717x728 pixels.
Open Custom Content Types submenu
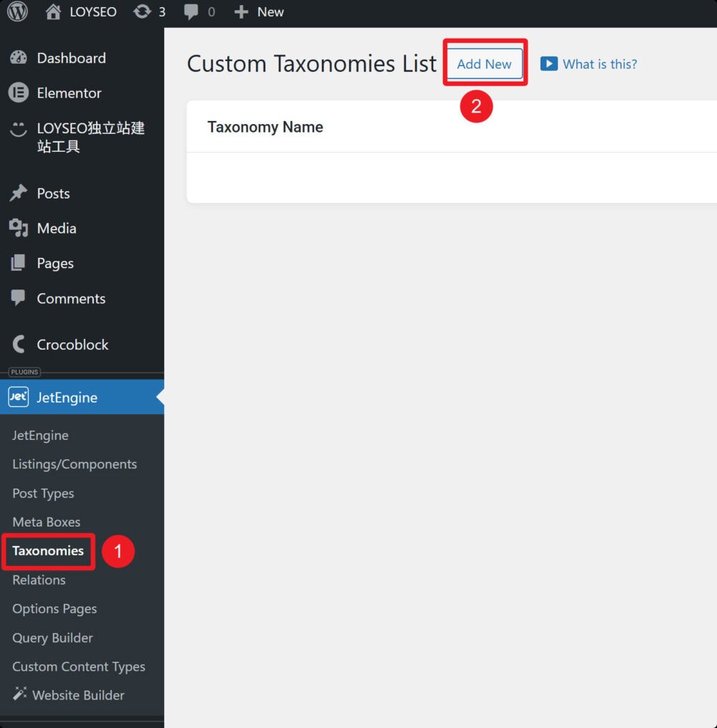[79, 666]
